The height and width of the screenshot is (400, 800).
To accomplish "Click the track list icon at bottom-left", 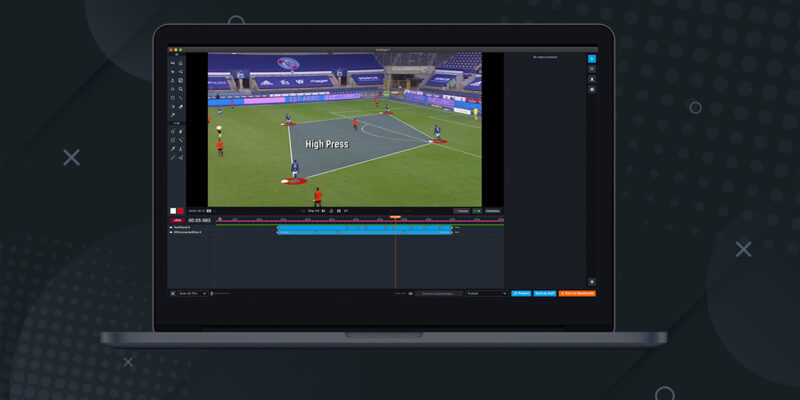I will (x=172, y=293).
